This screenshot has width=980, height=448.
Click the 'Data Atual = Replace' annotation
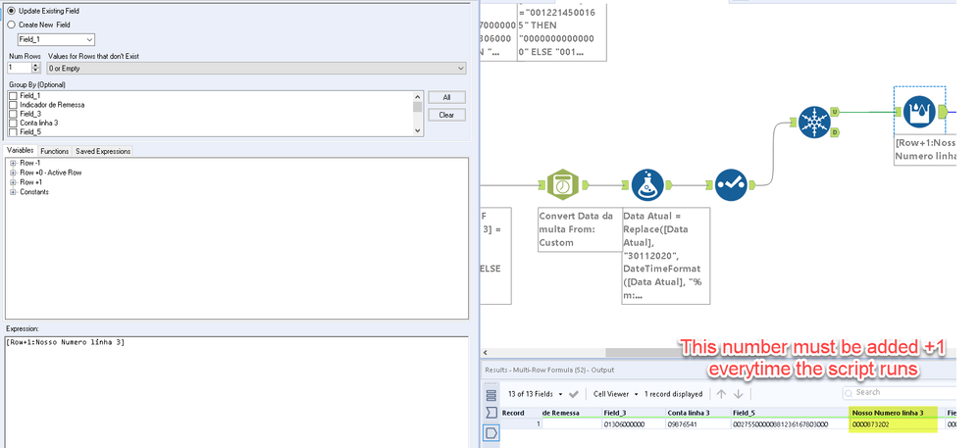[x=666, y=256]
